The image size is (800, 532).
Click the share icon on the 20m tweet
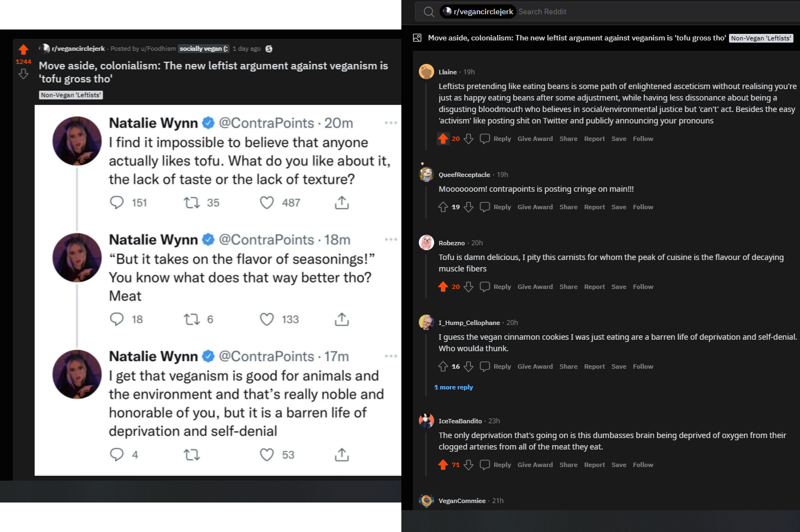(342, 203)
